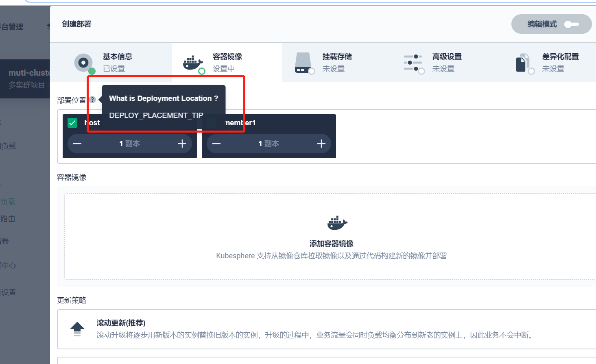Click the 创建部署 dialog title
596x364 pixels.
[76, 24]
